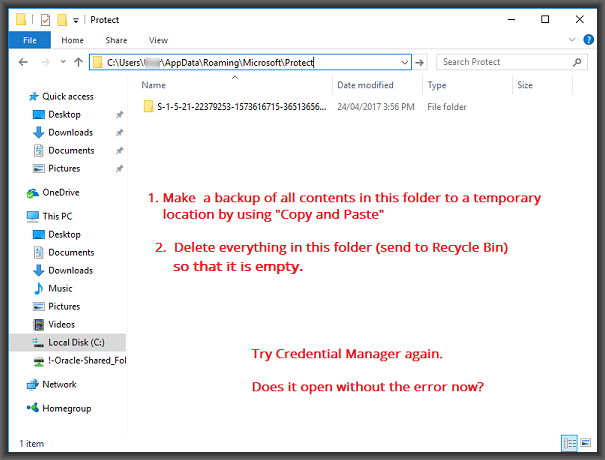This screenshot has height=460, width=605.
Task: Open the Customize Quick Access Toolbar dropdown
Action: pyautogui.click(x=76, y=19)
